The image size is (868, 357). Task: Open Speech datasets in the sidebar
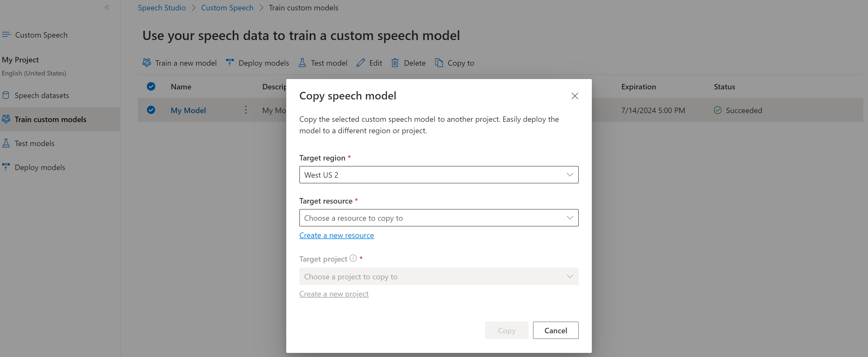41,96
